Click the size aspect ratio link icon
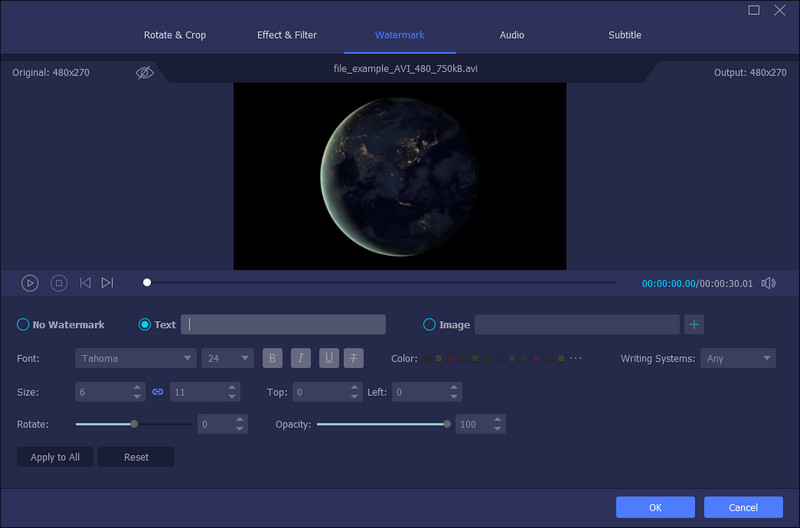 (157, 393)
